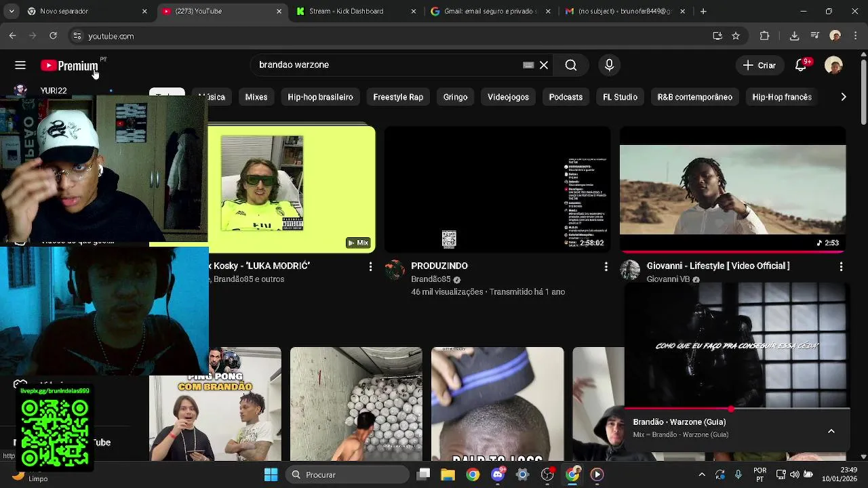The width and height of the screenshot is (868, 488).
Task: Select the Mixes filter chip
Action: coord(256,97)
